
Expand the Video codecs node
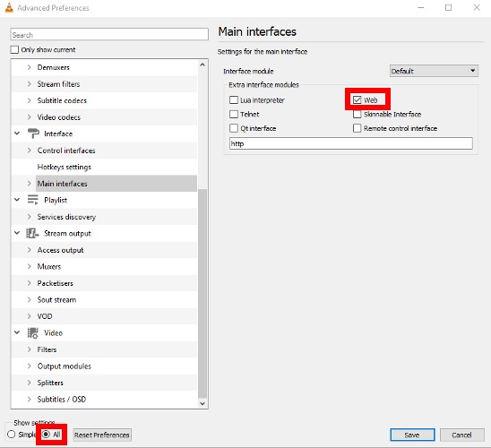coord(30,117)
